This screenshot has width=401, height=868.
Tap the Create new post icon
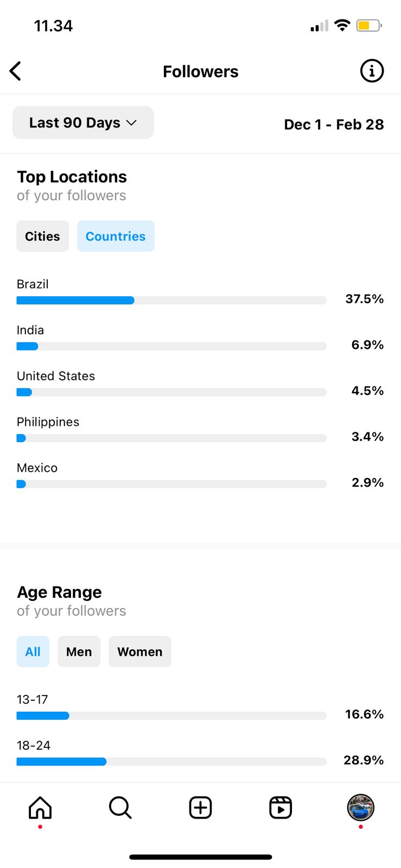coord(200,807)
